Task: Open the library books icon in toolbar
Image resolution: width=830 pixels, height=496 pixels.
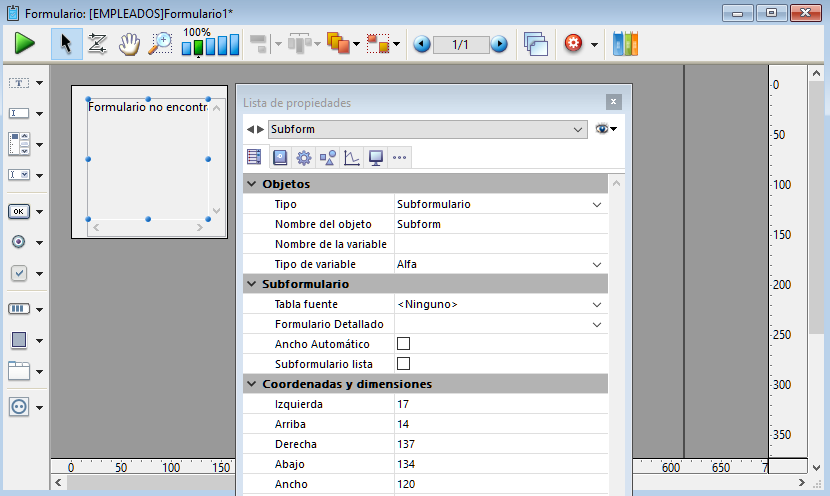Action: (x=625, y=44)
